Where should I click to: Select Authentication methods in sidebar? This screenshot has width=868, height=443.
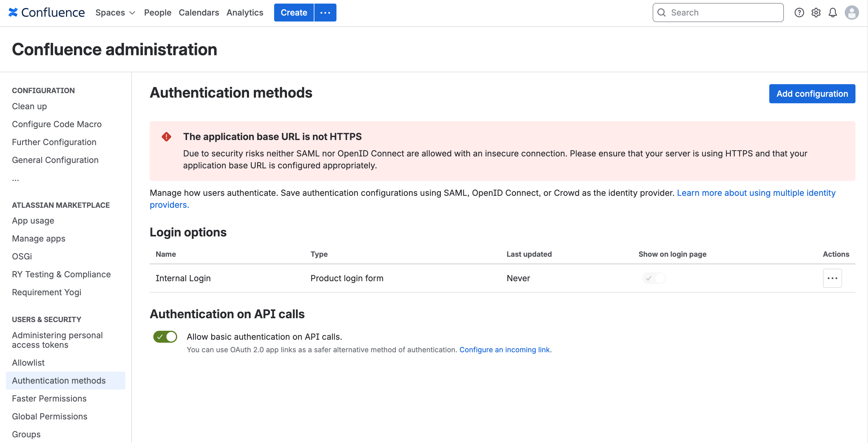[65, 380]
